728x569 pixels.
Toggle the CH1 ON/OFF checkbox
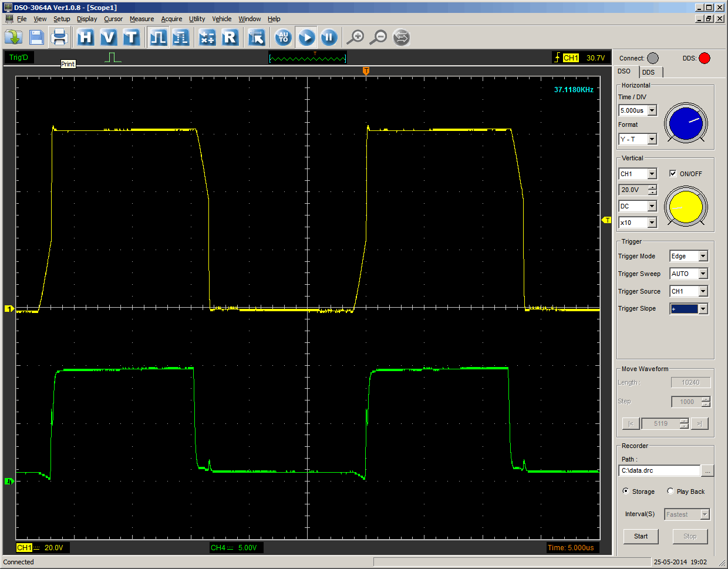[673, 174]
